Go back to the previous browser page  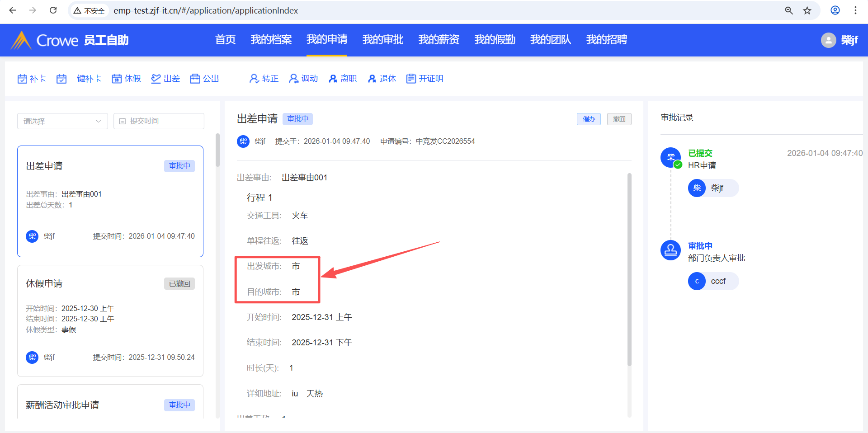pos(13,10)
